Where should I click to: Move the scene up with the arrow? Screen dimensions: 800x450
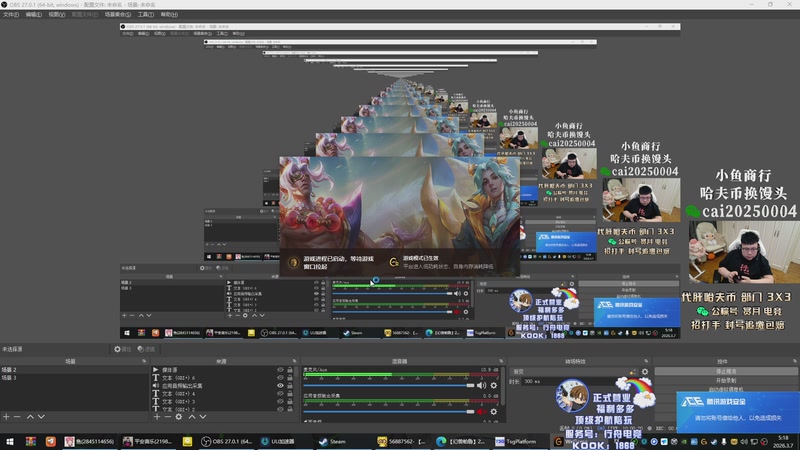[30, 417]
